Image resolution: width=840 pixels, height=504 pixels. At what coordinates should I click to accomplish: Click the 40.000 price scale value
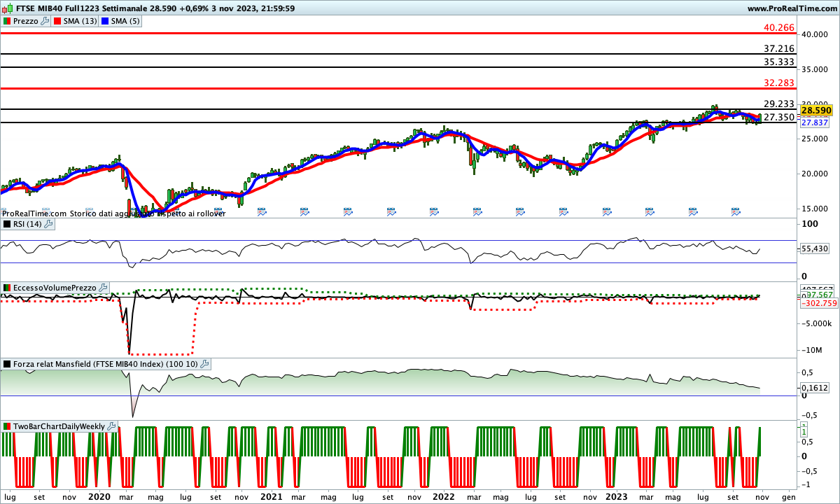(x=816, y=34)
